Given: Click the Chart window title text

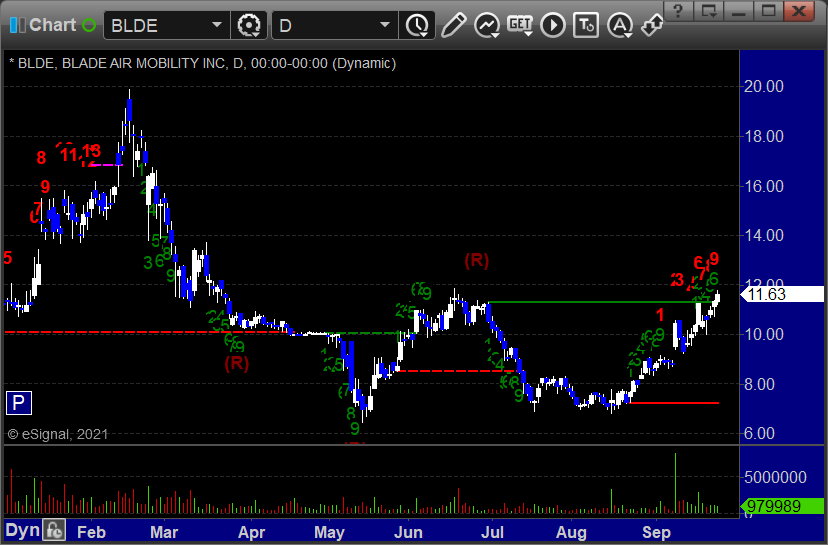Looking at the screenshot, I should tap(52, 25).
